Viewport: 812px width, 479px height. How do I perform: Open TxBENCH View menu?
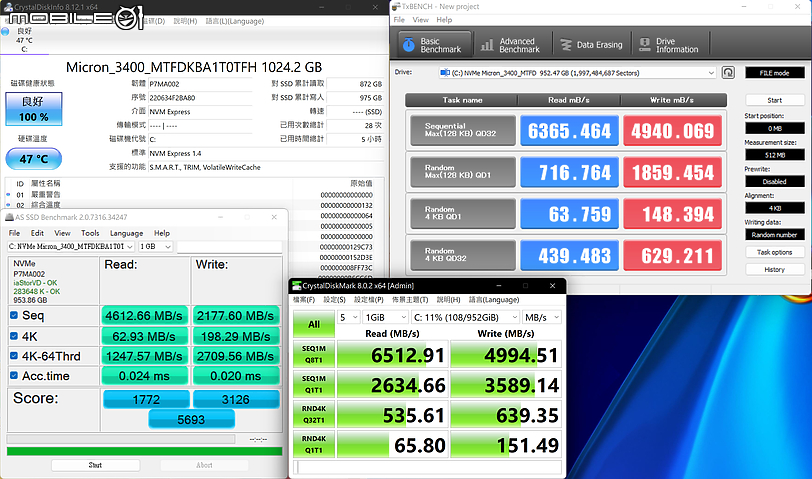(420, 20)
